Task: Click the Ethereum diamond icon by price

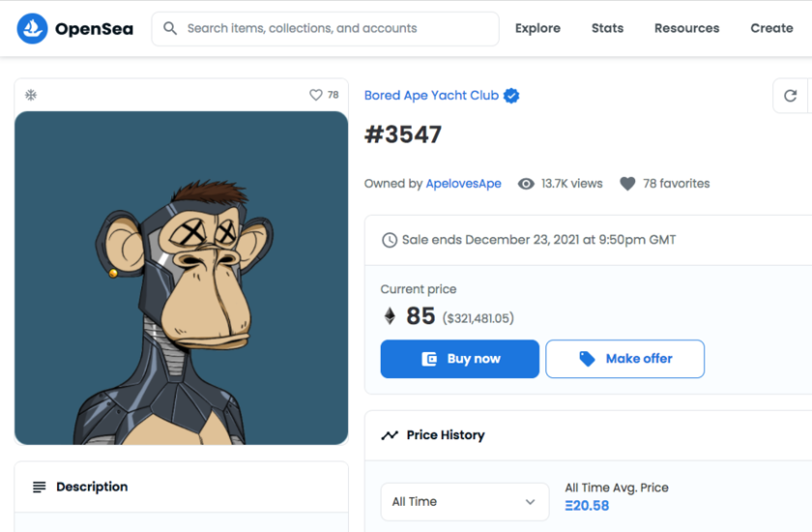Action: point(391,316)
